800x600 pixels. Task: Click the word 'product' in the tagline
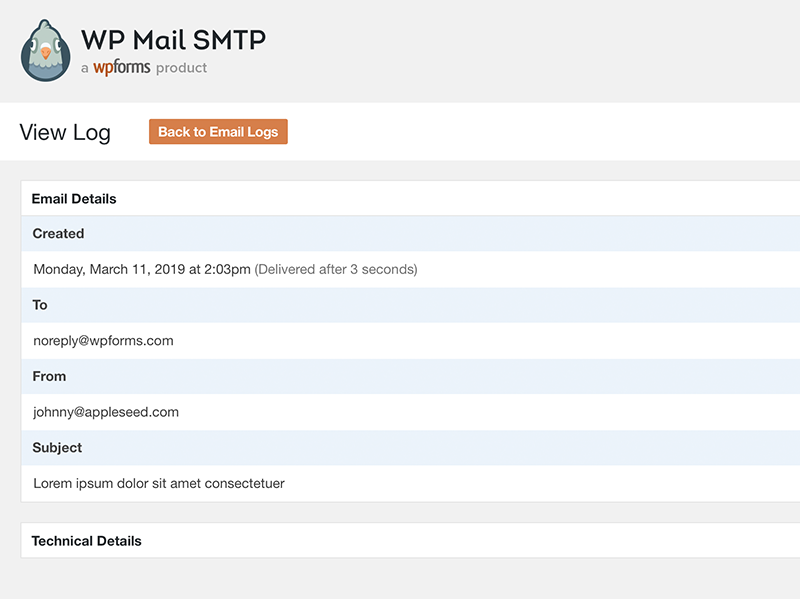click(181, 68)
